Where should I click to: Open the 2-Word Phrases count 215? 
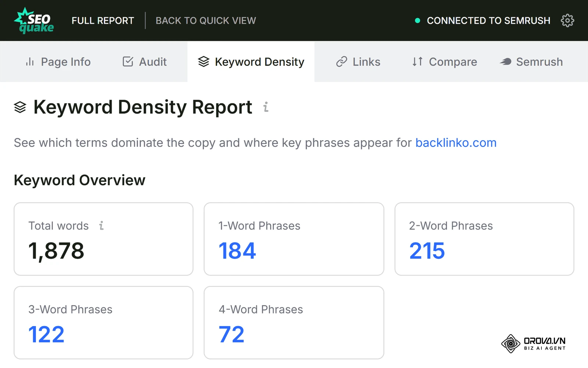pyautogui.click(x=427, y=251)
